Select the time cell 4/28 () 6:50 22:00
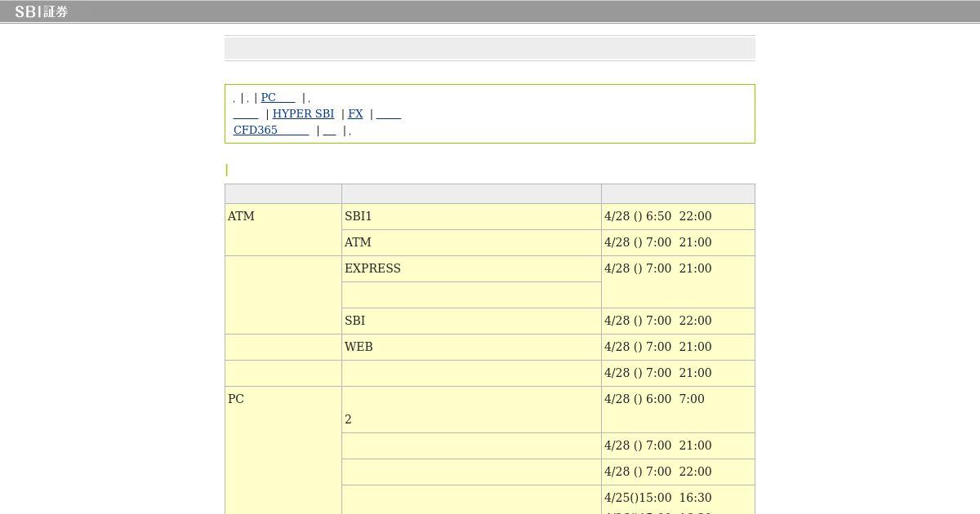Image resolution: width=980 pixels, height=514 pixels. (x=678, y=216)
